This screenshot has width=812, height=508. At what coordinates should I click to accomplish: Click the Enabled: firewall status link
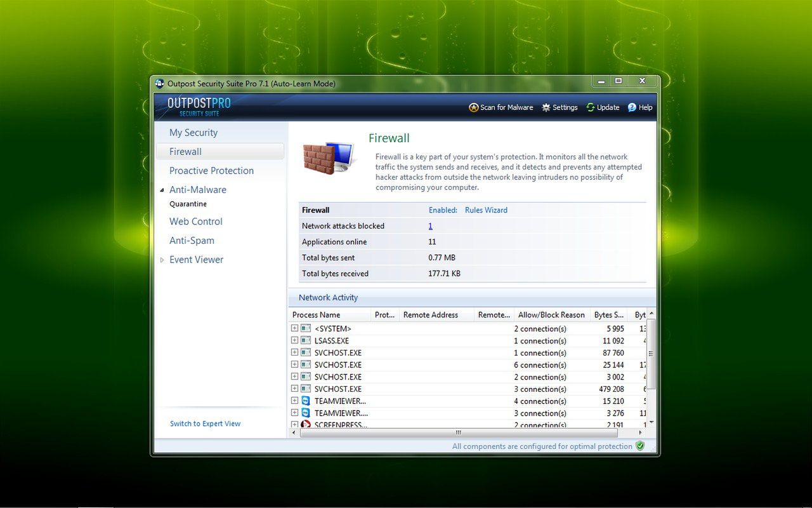point(443,210)
